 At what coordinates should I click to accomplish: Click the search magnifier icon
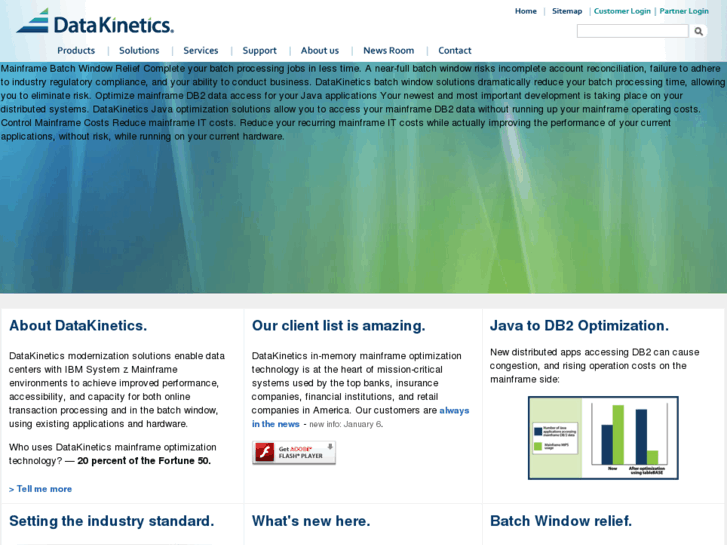[x=698, y=32]
